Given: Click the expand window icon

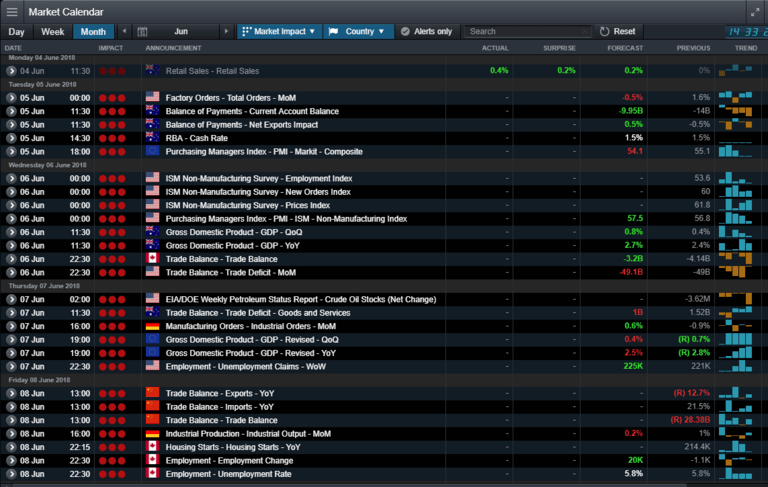Looking at the screenshot, I should pyautogui.click(x=755, y=12).
